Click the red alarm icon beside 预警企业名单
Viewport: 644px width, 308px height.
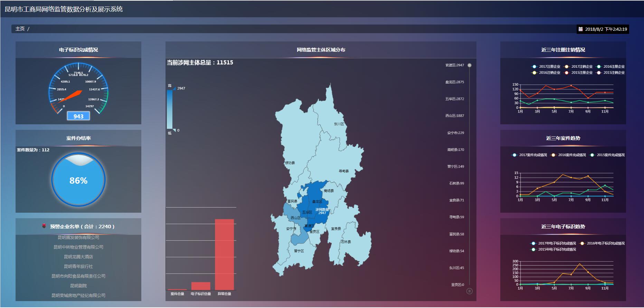pyautogui.click(x=44, y=226)
